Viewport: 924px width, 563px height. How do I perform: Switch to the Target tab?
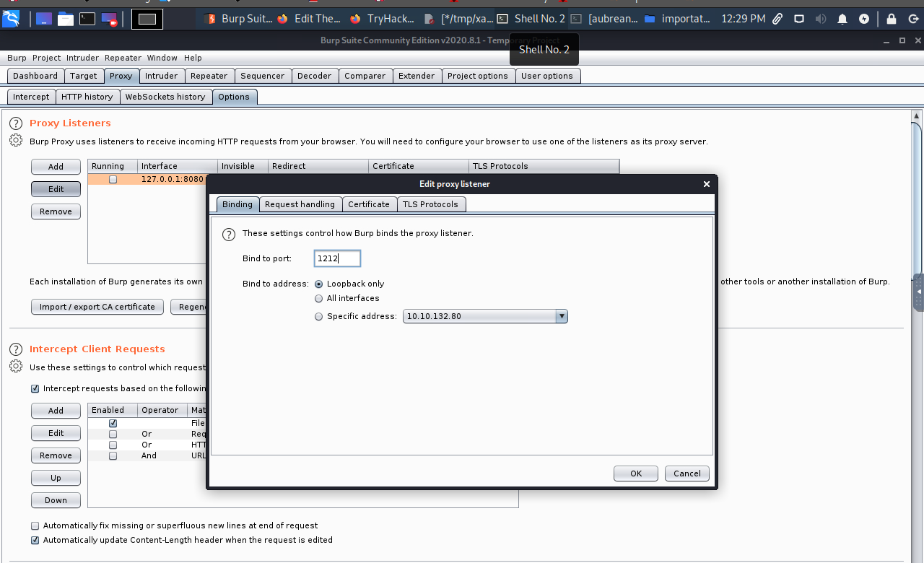click(84, 76)
